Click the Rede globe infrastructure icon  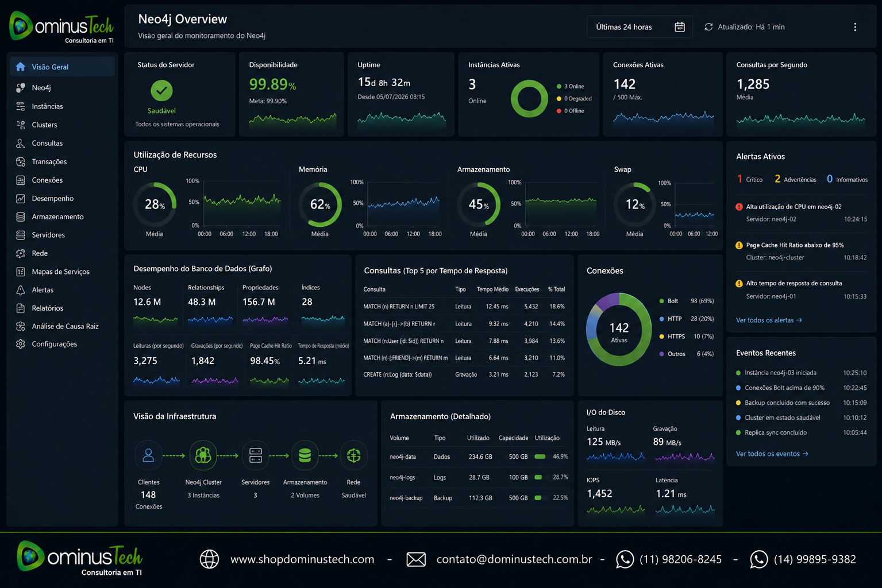tap(353, 455)
